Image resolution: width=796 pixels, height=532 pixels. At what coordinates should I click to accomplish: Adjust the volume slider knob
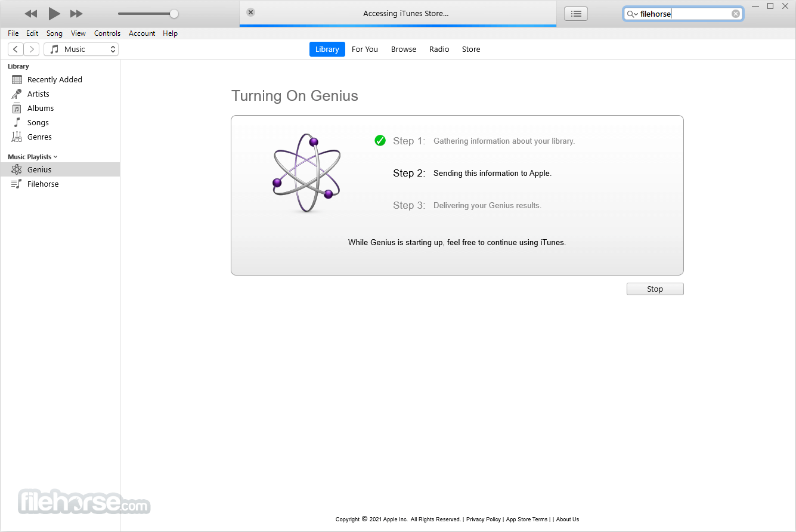(x=174, y=14)
